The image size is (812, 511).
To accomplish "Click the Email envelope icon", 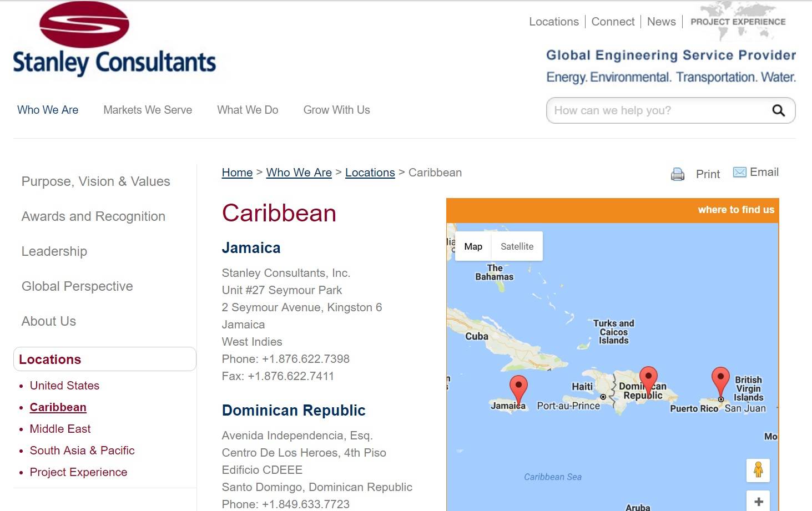I will (739, 173).
